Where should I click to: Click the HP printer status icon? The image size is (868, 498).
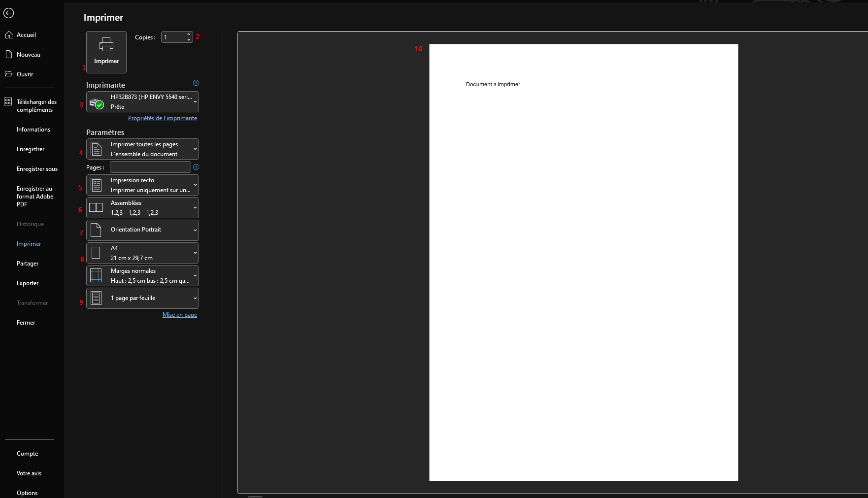tap(97, 103)
